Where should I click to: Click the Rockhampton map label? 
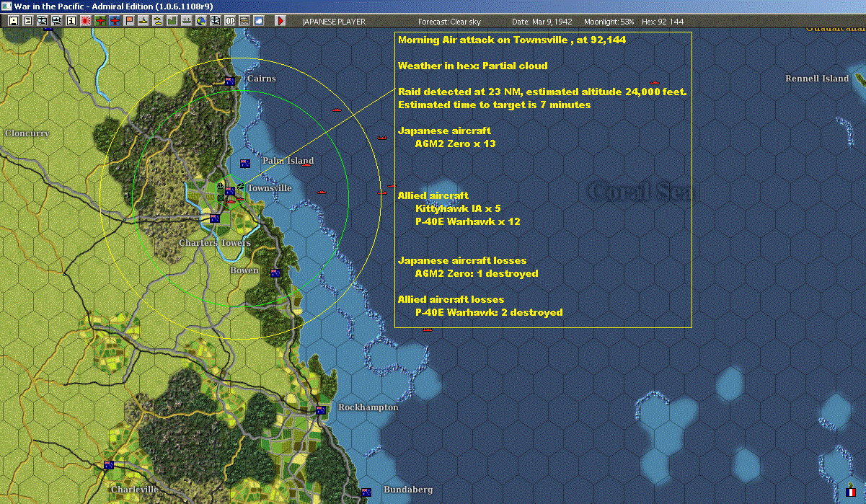pyautogui.click(x=368, y=407)
